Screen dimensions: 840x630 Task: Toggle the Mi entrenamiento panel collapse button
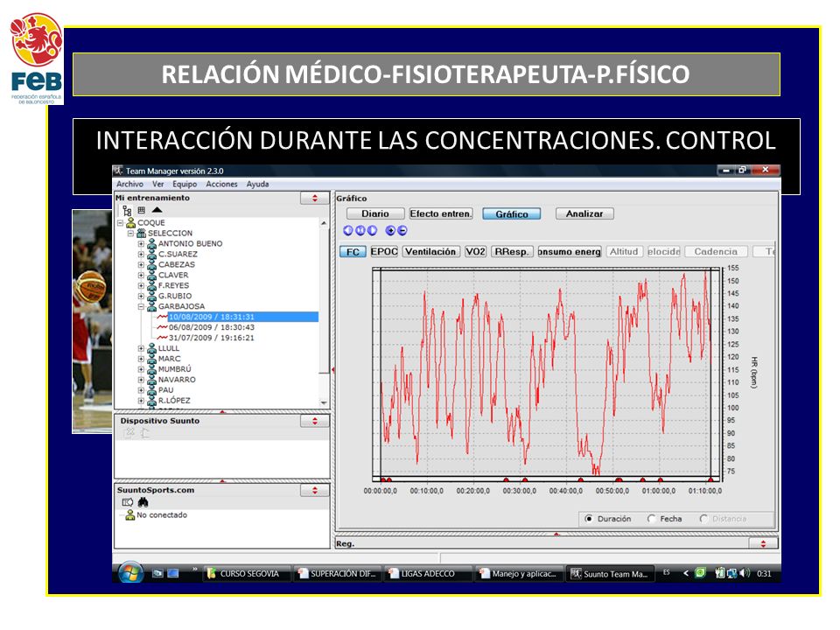(x=315, y=199)
